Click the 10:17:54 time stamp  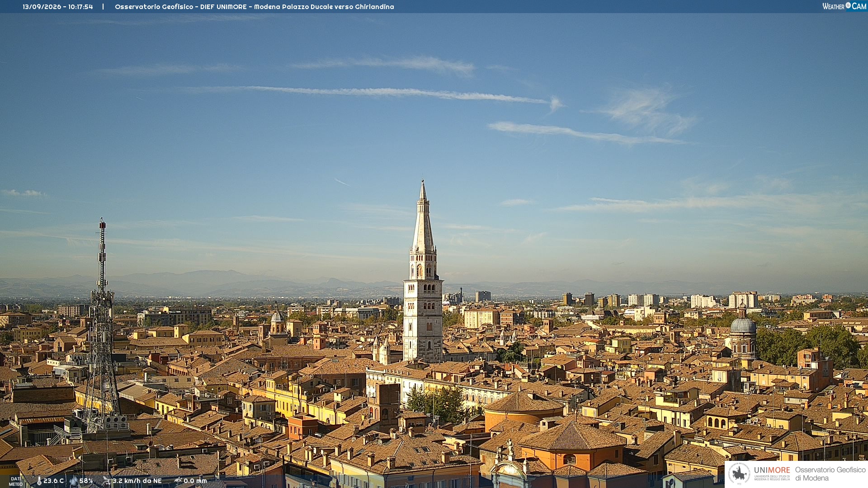[80, 7]
